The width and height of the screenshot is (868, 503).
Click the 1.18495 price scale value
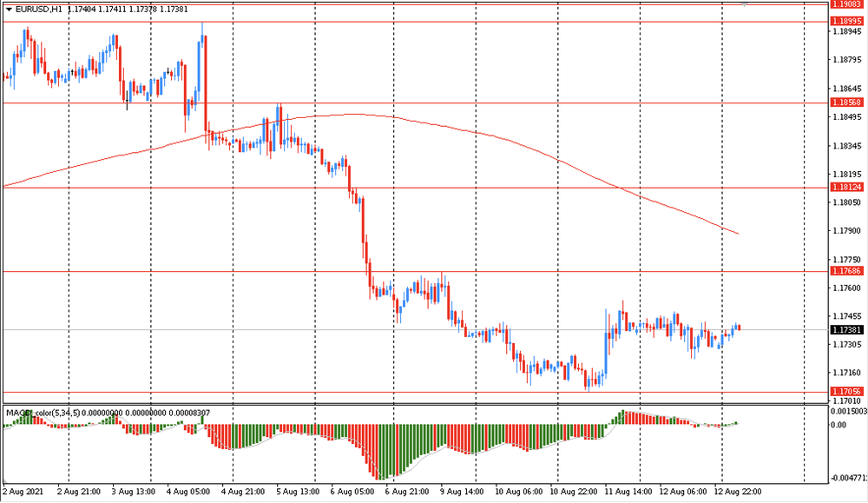coord(847,117)
